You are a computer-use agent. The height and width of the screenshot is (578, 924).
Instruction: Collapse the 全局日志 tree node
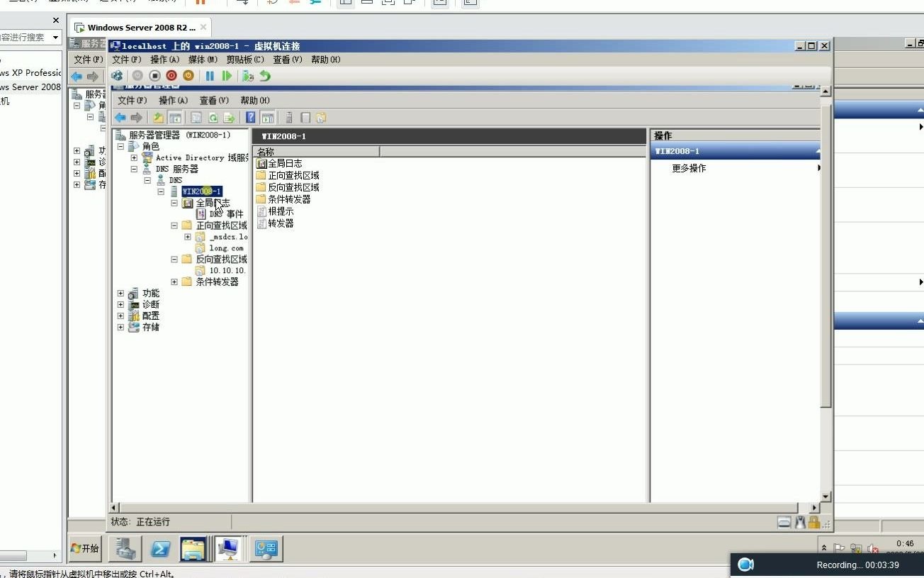pos(174,203)
